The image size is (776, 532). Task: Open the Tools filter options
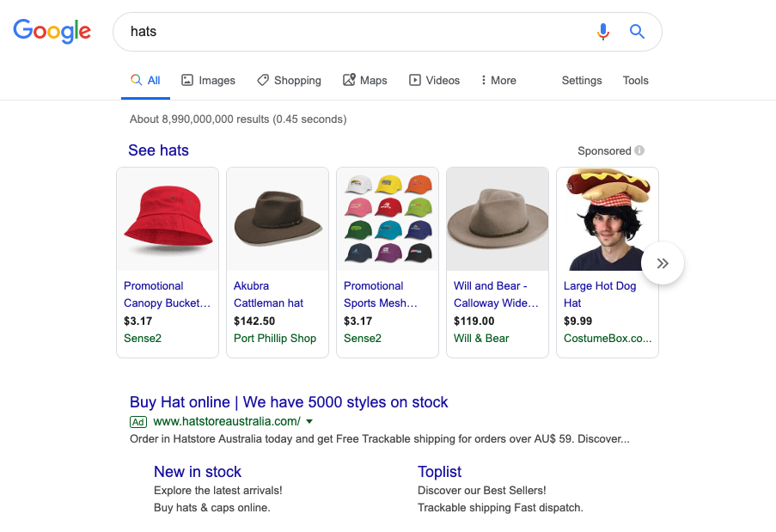point(635,80)
